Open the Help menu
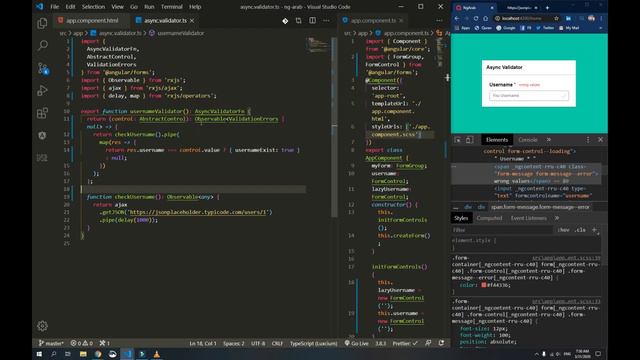 point(195,7)
